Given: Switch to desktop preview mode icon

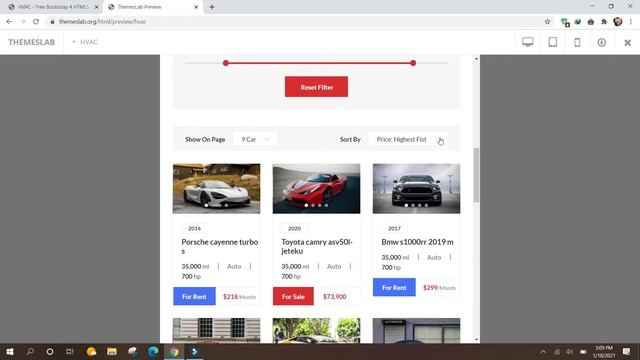Looking at the screenshot, I should point(527,42).
